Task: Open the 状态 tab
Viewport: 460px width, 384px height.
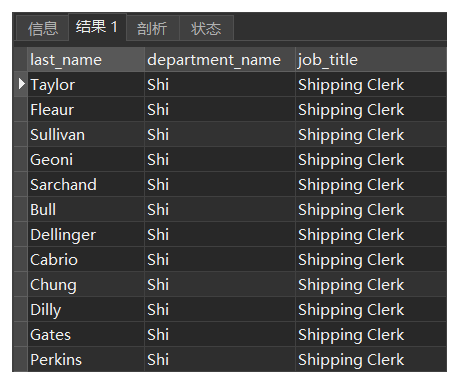Action: pos(206,28)
